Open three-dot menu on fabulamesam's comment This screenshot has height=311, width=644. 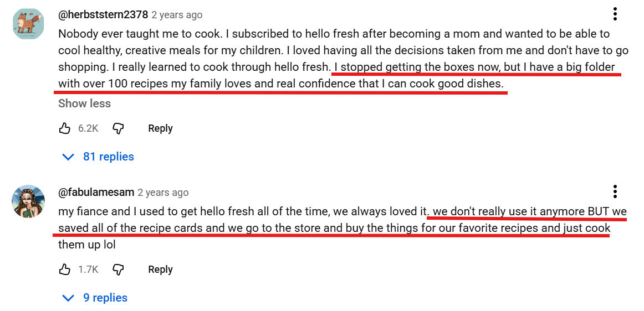(615, 191)
